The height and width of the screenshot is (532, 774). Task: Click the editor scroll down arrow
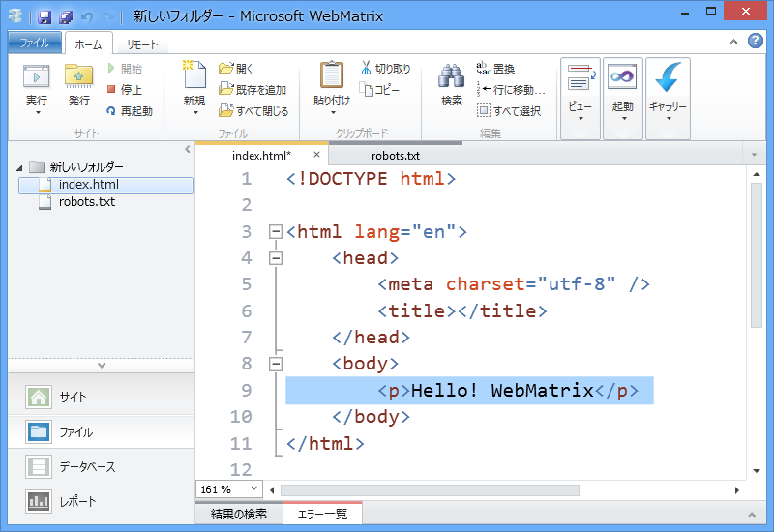757,471
